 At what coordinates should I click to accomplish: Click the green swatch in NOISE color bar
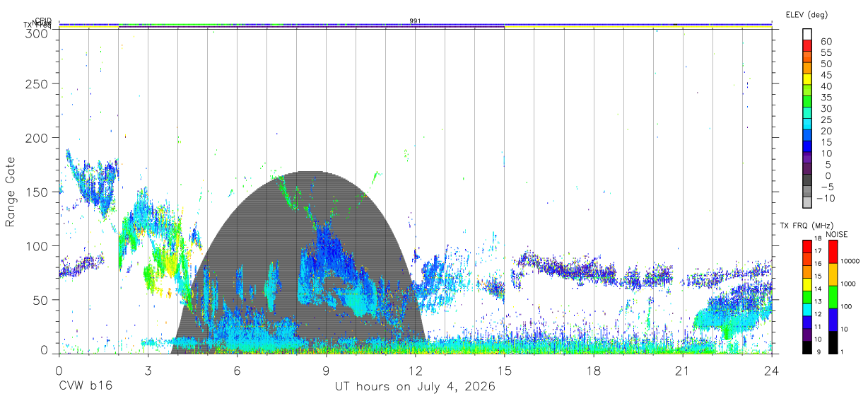833,297
